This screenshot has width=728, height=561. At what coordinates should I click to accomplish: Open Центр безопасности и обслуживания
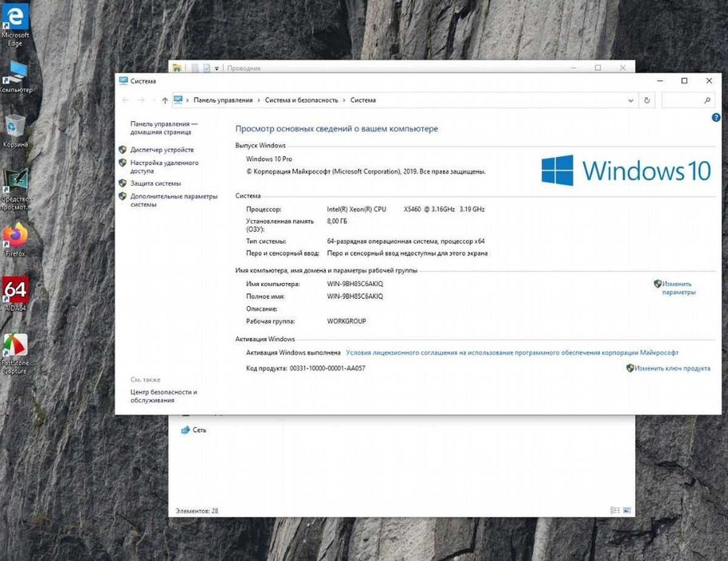163,396
